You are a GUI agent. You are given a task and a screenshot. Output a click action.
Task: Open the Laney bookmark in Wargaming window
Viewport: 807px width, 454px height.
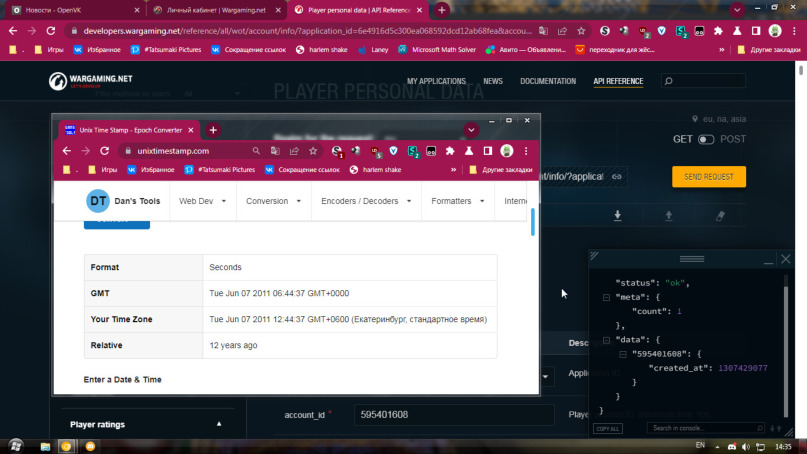pos(374,50)
